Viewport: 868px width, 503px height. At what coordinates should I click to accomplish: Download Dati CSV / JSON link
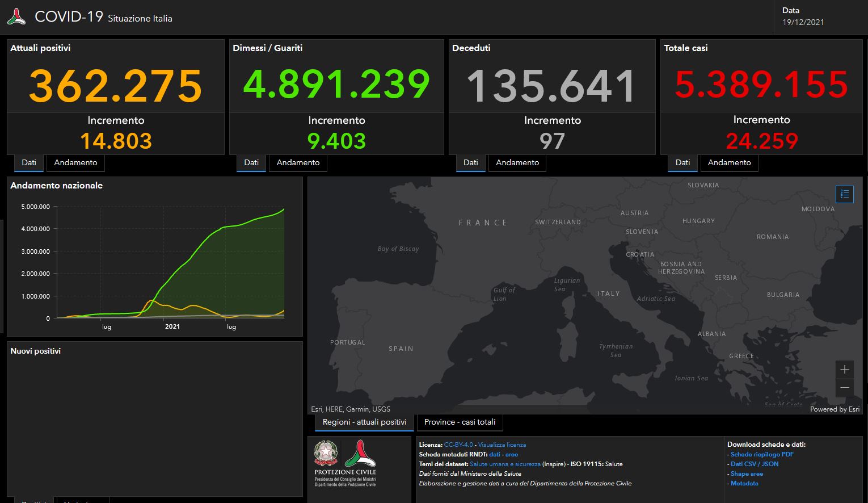tap(754, 464)
